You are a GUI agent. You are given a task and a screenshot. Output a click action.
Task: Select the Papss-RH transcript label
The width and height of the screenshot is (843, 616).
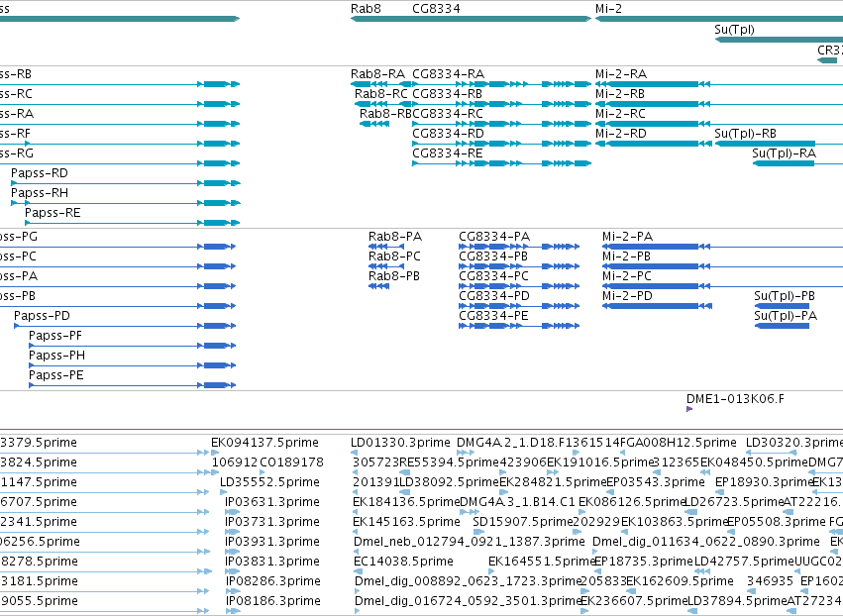coord(40,193)
